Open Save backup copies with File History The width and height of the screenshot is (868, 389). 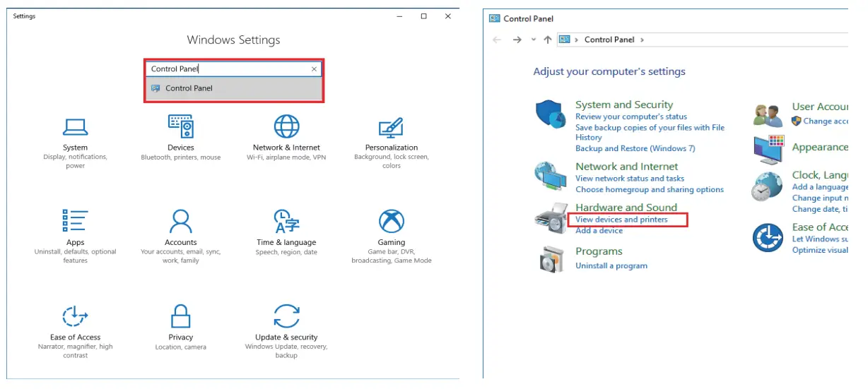pyautogui.click(x=650, y=133)
